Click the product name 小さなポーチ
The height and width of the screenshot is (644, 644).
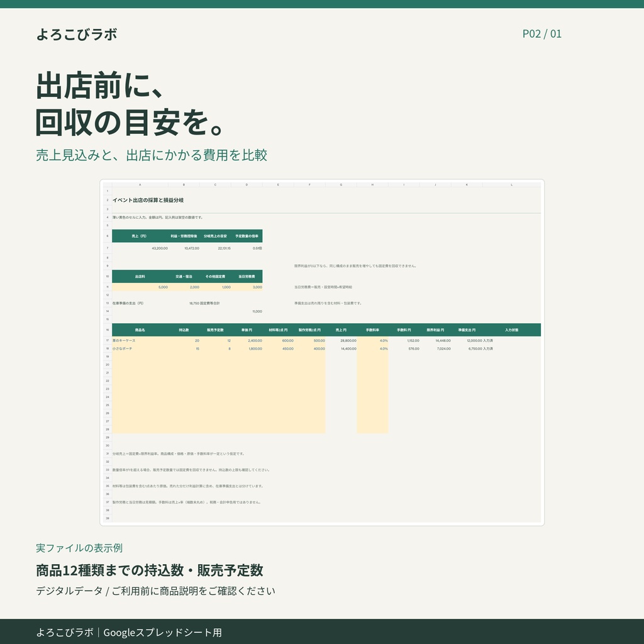coord(123,348)
